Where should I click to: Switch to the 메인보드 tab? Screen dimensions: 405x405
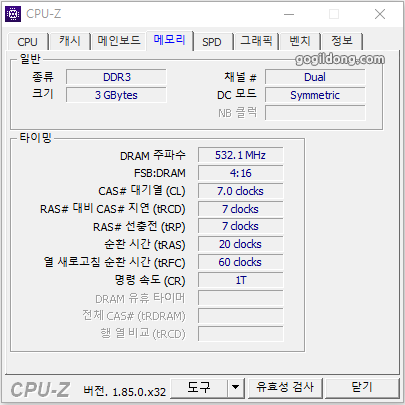[119, 41]
